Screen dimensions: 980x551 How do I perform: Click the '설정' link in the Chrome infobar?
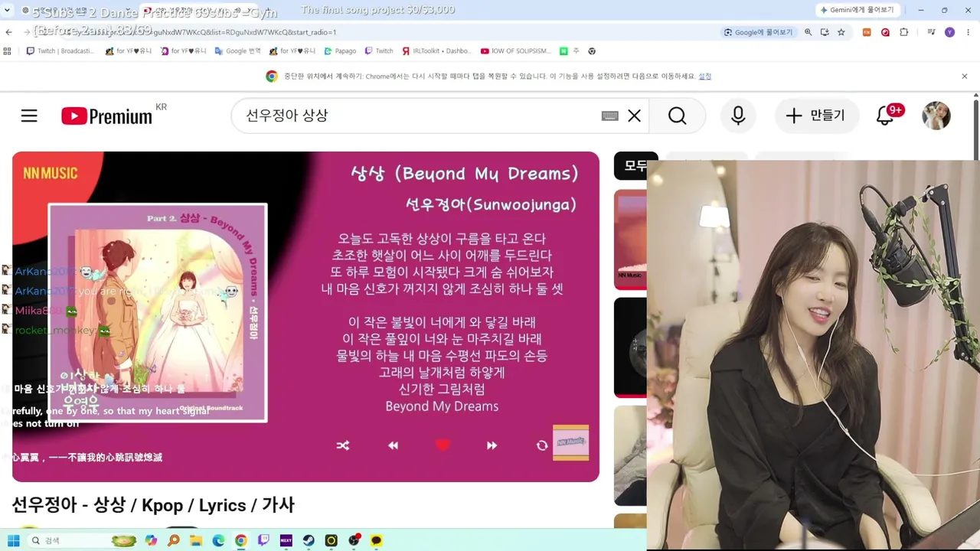[x=705, y=77]
